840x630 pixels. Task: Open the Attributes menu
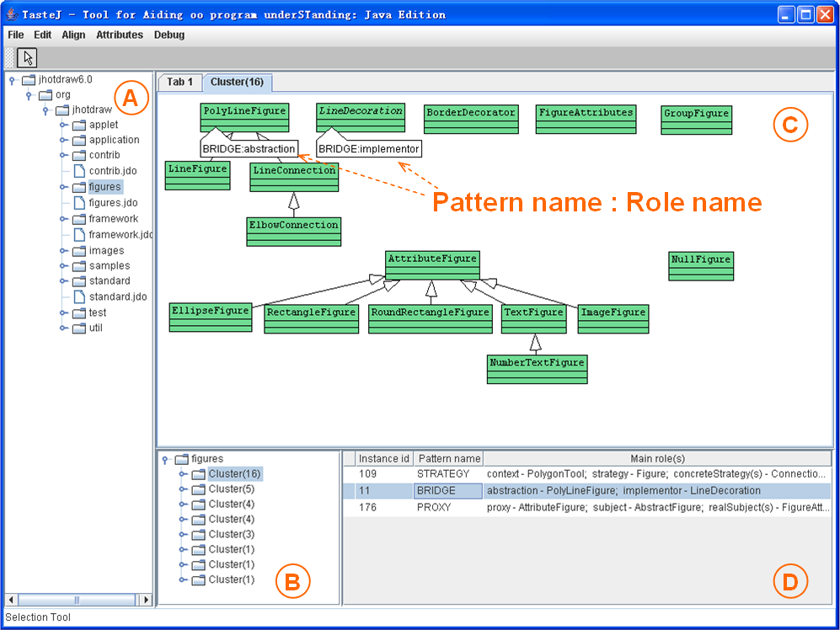click(120, 35)
